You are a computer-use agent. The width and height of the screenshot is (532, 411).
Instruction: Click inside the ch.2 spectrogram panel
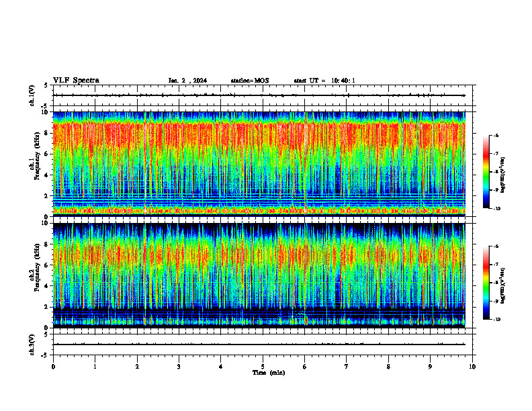pyautogui.click(x=259, y=275)
